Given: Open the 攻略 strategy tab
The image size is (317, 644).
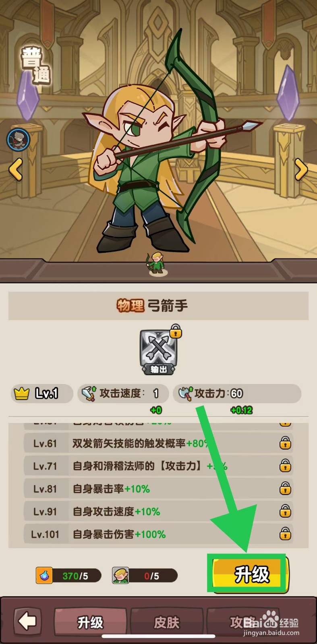Looking at the screenshot, I should (x=242, y=623).
